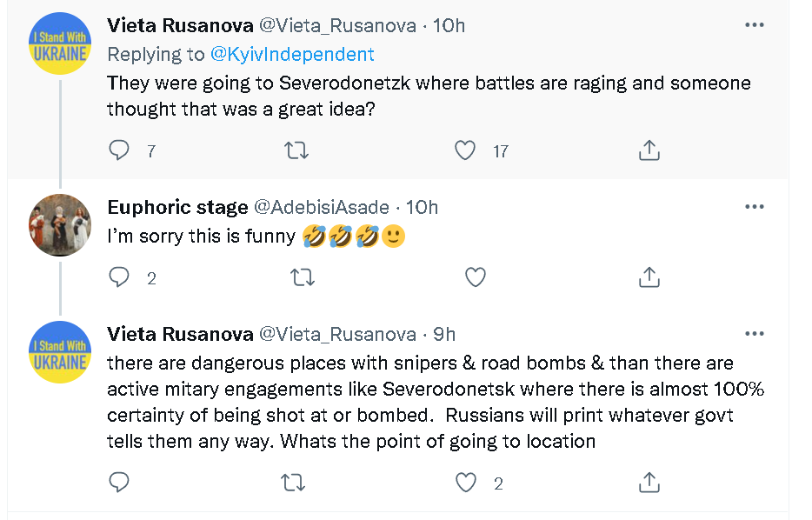Share the first Vieta Rusanova tweet
The image size is (812, 520).
[649, 150]
